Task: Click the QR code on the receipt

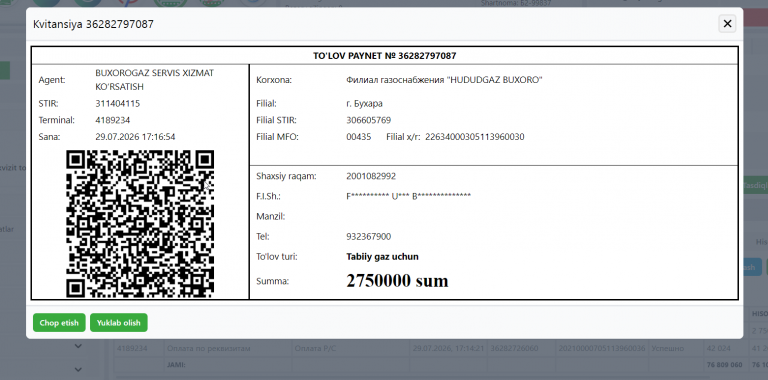Action: tap(140, 224)
